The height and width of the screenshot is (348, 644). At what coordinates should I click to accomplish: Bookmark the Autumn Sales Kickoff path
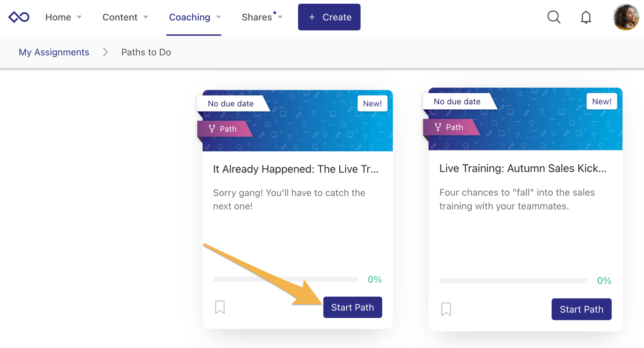point(446,309)
